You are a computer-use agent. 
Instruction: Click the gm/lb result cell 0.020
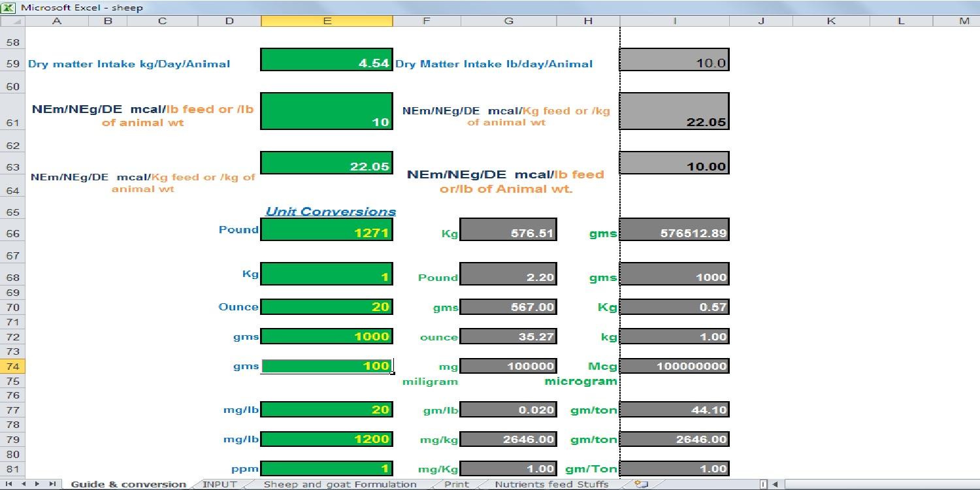coord(508,410)
